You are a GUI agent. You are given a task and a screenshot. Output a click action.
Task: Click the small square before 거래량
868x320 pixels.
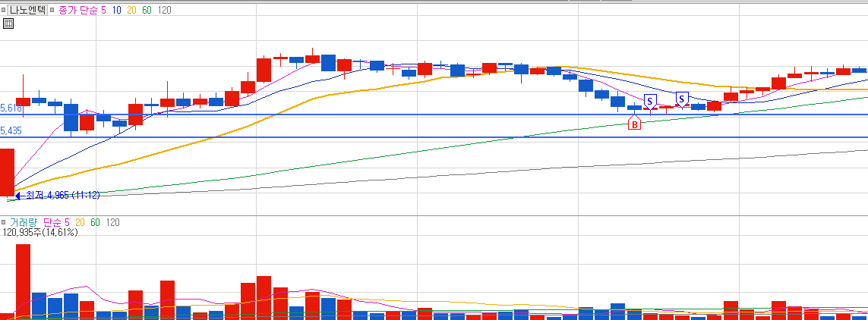tap(4, 223)
